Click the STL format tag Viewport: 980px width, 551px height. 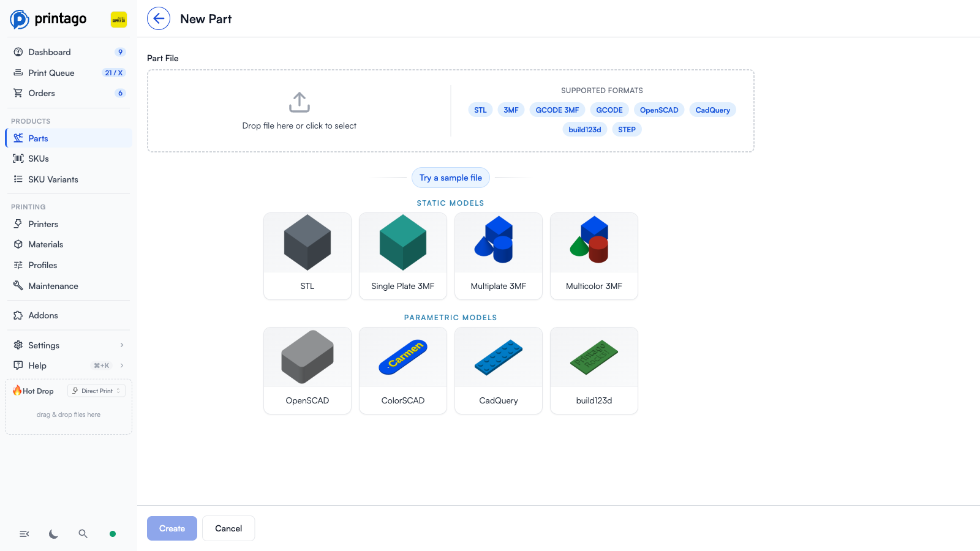click(x=480, y=110)
